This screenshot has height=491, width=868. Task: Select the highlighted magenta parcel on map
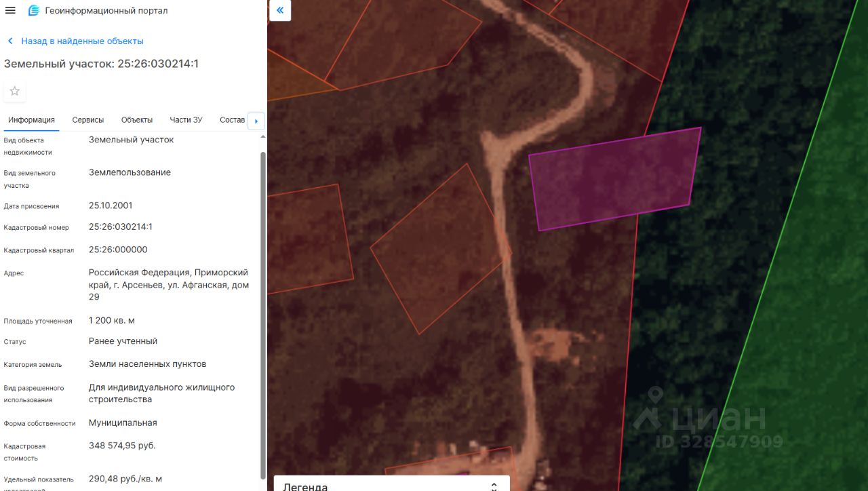point(614,178)
